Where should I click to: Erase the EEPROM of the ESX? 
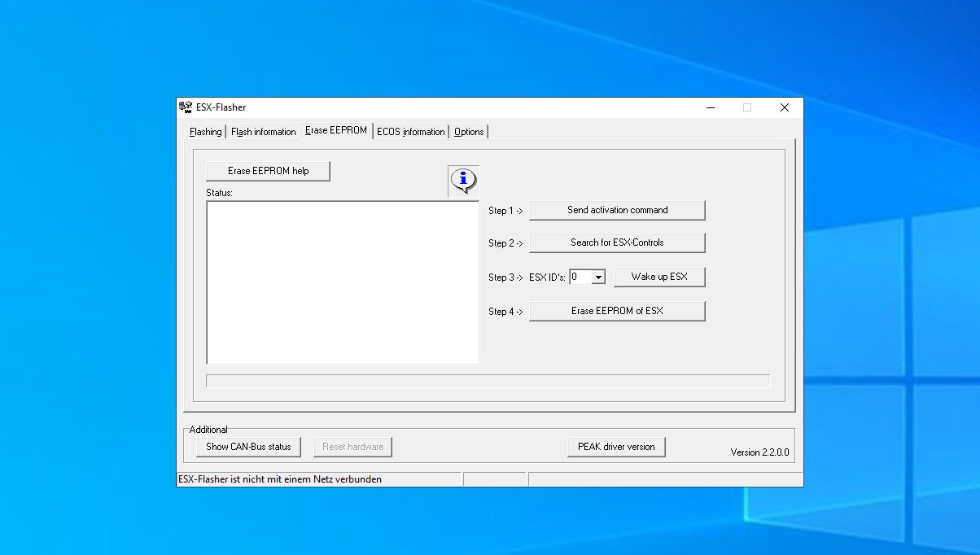617,311
